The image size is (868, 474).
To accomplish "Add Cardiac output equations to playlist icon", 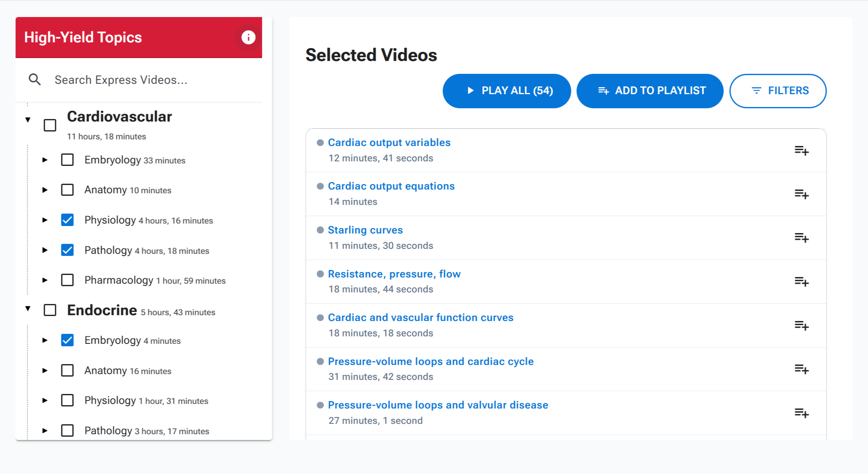I will pos(801,194).
